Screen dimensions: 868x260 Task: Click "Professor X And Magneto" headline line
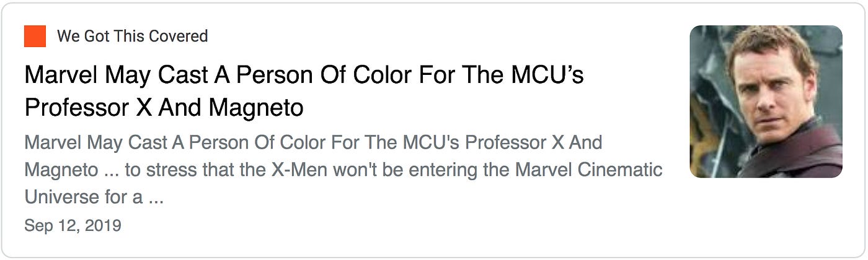tap(164, 108)
